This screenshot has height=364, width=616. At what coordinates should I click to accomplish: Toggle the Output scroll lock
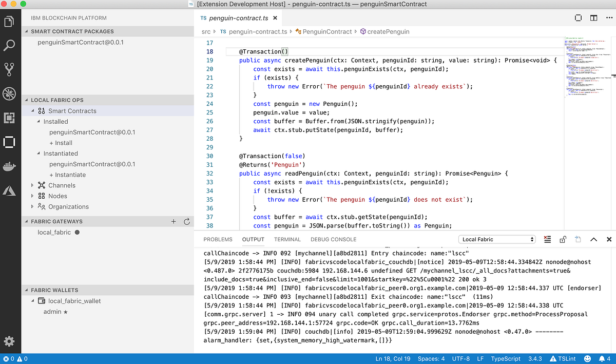click(x=563, y=239)
